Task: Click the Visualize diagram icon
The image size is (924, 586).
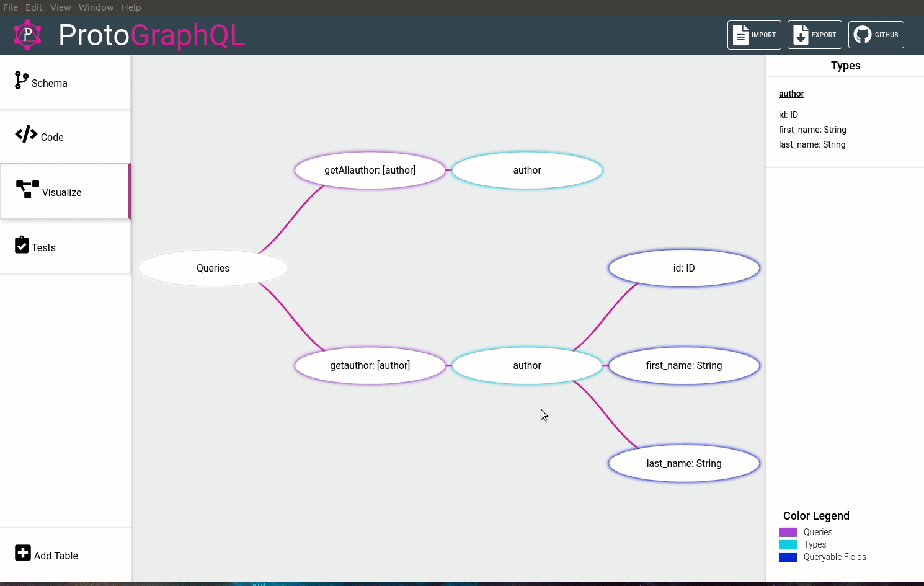Action: (27, 189)
